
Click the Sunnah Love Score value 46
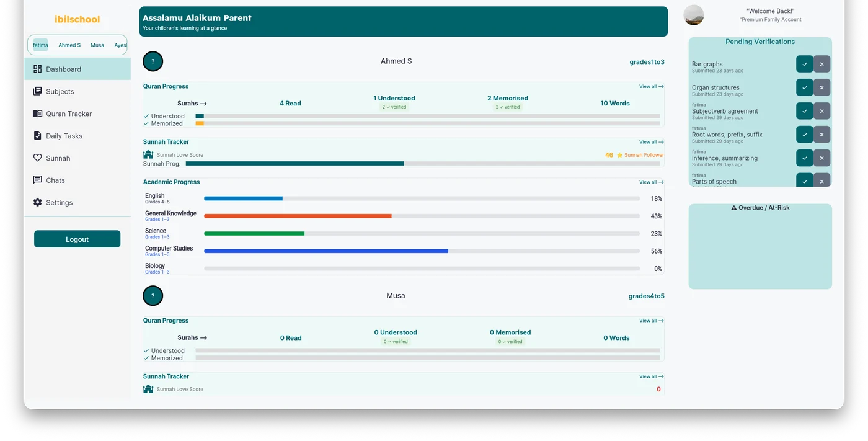point(609,155)
